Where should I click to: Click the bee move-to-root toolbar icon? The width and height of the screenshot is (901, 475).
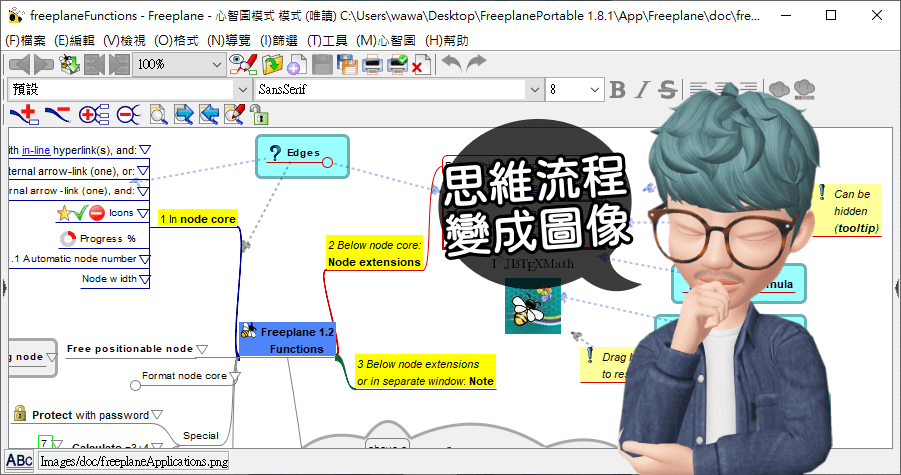[x=70, y=64]
